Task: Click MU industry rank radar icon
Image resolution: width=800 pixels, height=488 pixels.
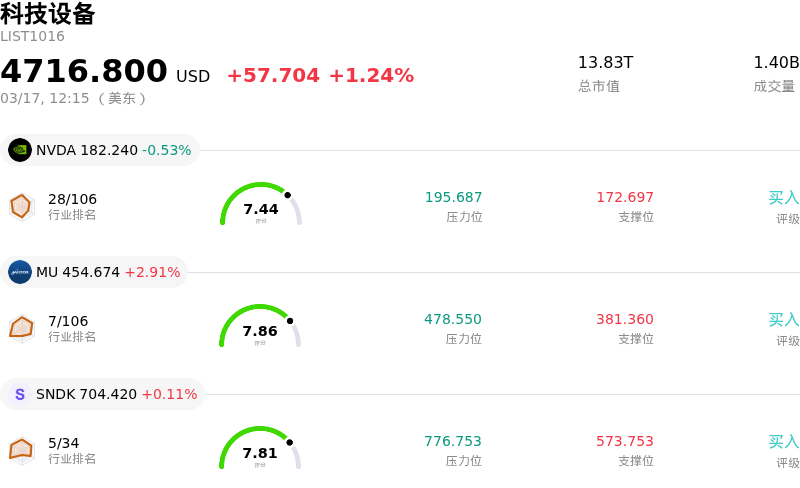Action: point(21,328)
